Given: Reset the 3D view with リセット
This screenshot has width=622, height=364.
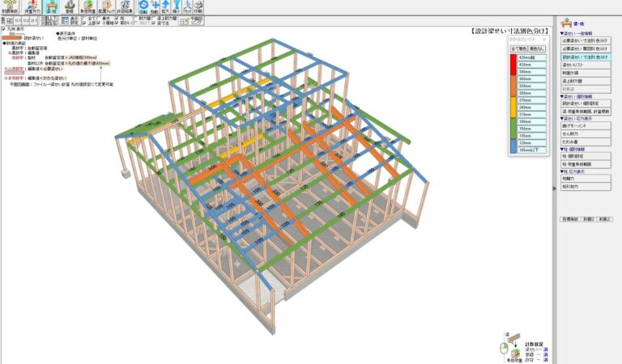Looking at the screenshot, I should [x=187, y=6].
